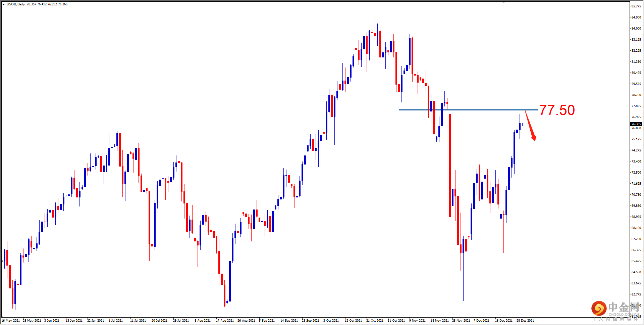Click the 74.275 price axis label
The height and width of the screenshot is (325, 644).
click(636, 150)
